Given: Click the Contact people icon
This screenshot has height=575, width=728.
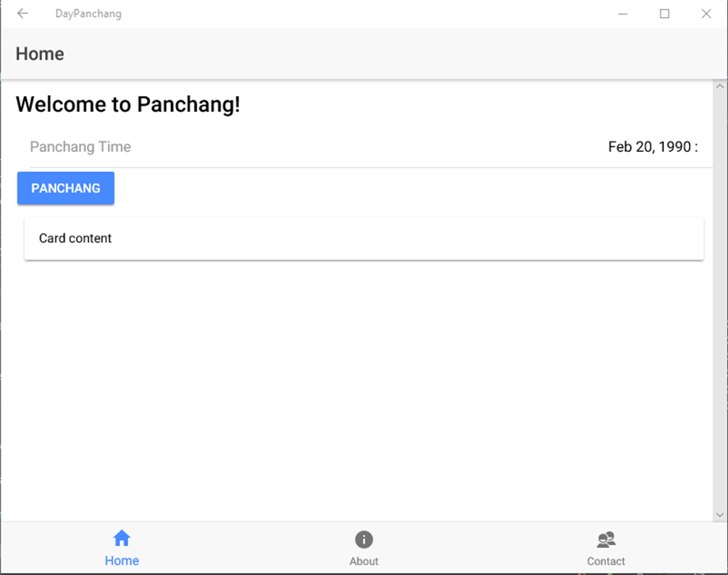Looking at the screenshot, I should [606, 540].
